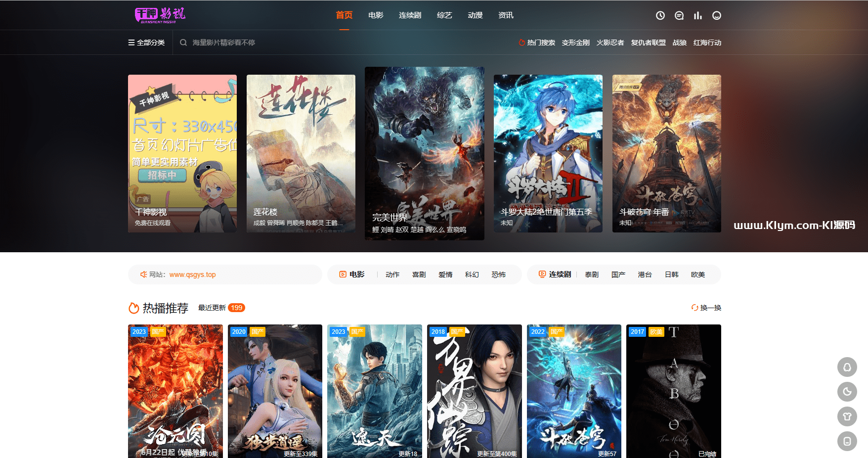Click the 千神影视 site logo
Screen dimensions: 868x458
[160, 15]
